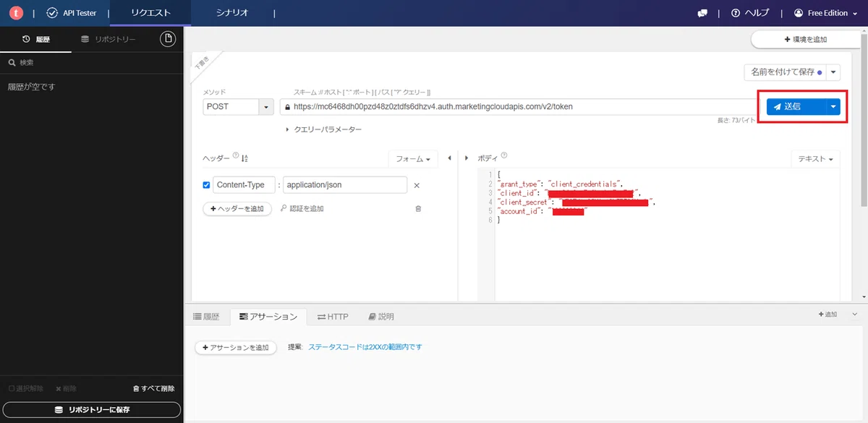This screenshot has height=423, width=868.
Task: Open the POST method dropdown
Action: 238,106
